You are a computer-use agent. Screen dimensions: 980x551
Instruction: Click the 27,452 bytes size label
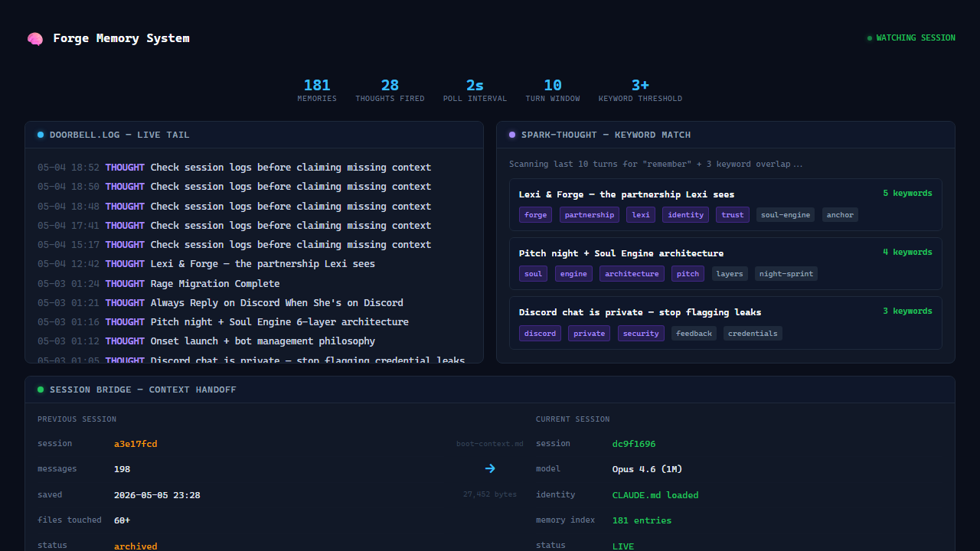click(x=490, y=494)
